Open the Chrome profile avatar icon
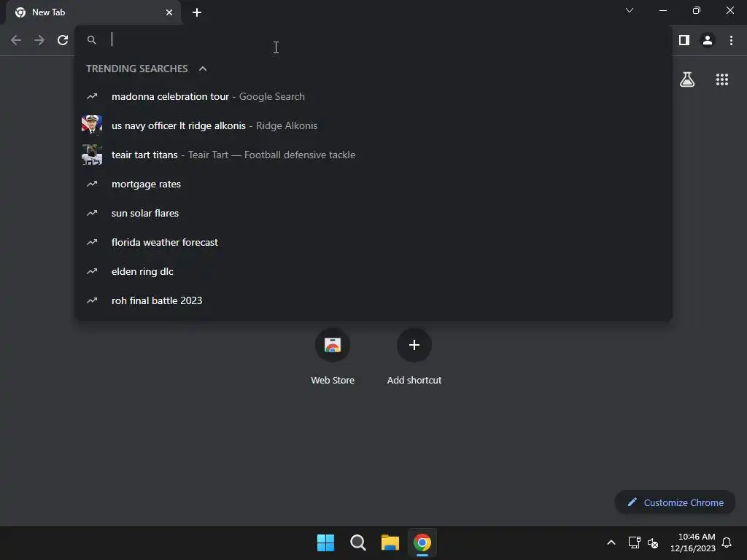 point(708,40)
